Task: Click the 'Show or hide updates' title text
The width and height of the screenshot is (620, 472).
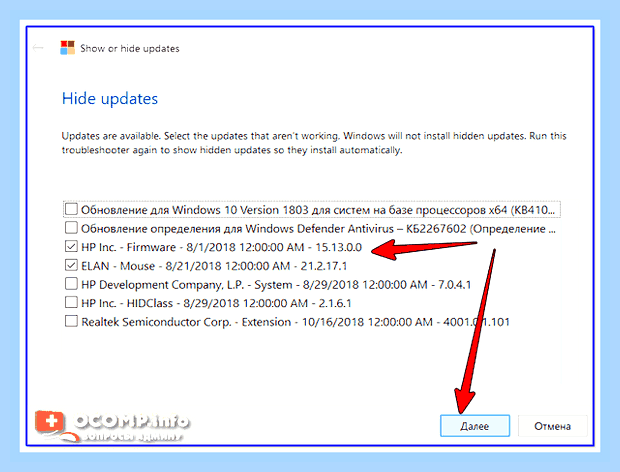Action: point(130,48)
